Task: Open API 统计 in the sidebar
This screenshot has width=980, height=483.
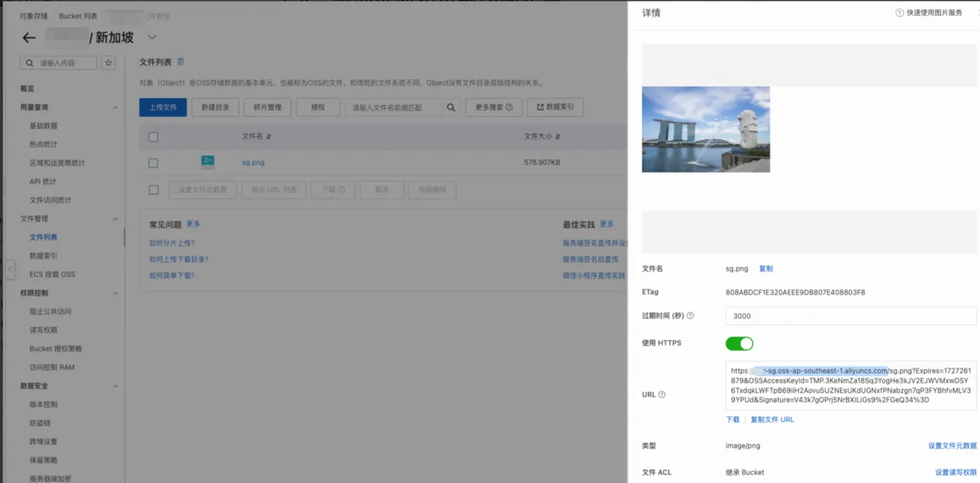Action: click(x=43, y=181)
